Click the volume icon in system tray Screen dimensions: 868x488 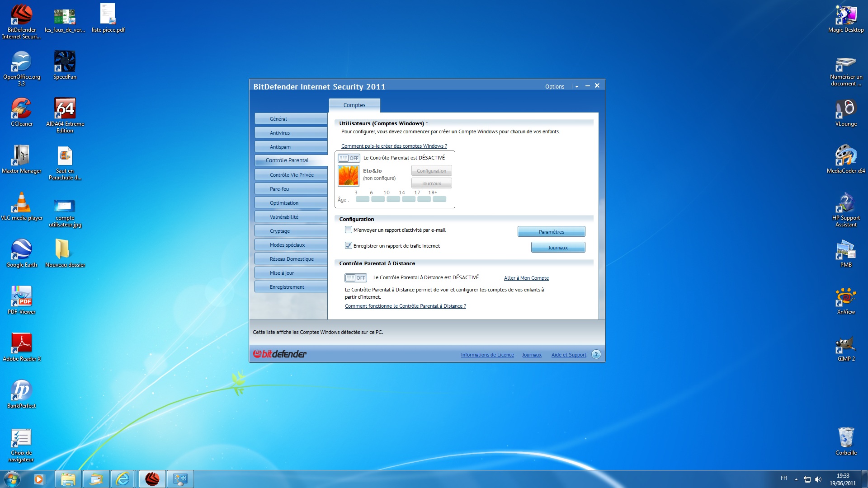tap(818, 479)
